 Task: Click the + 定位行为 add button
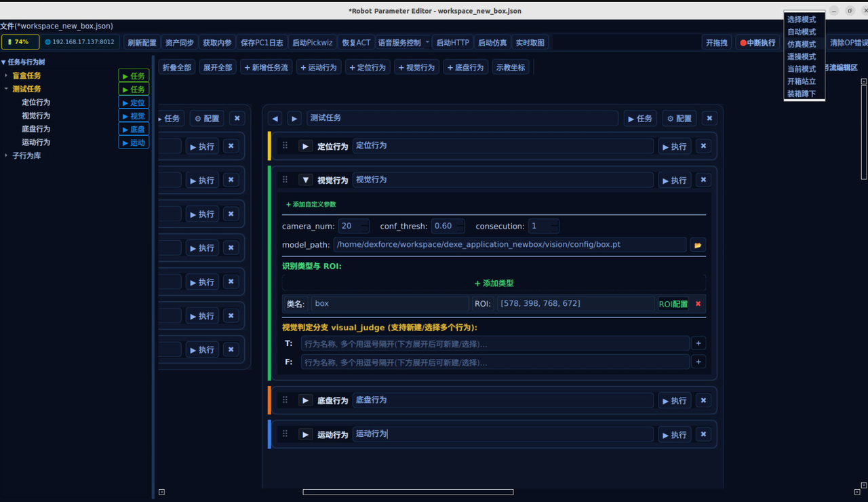coord(368,68)
